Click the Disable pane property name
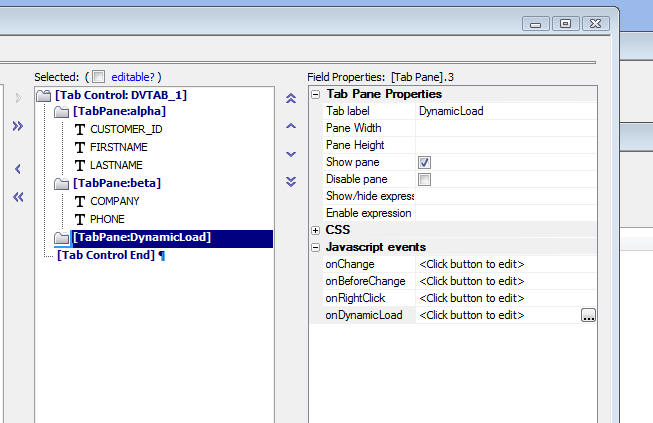The image size is (653, 423). (357, 179)
